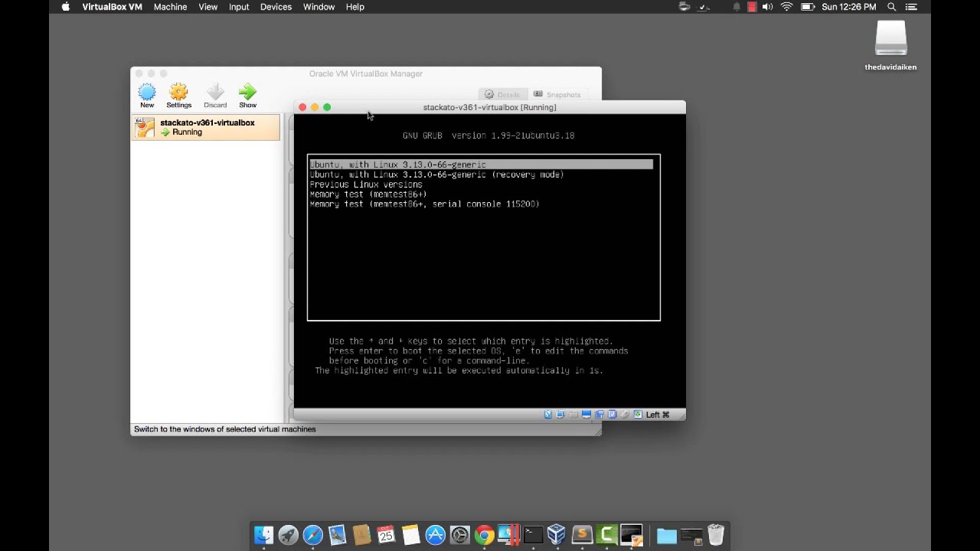Open the Devices menu
Image resolution: width=980 pixels, height=551 pixels.
click(276, 7)
